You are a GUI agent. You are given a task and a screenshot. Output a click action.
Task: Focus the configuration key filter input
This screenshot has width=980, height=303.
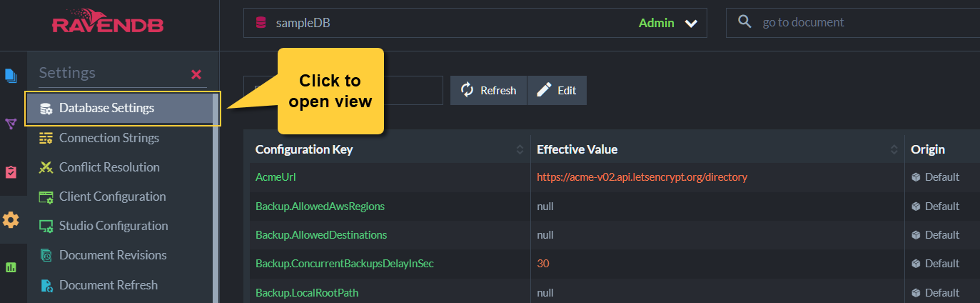(x=343, y=90)
